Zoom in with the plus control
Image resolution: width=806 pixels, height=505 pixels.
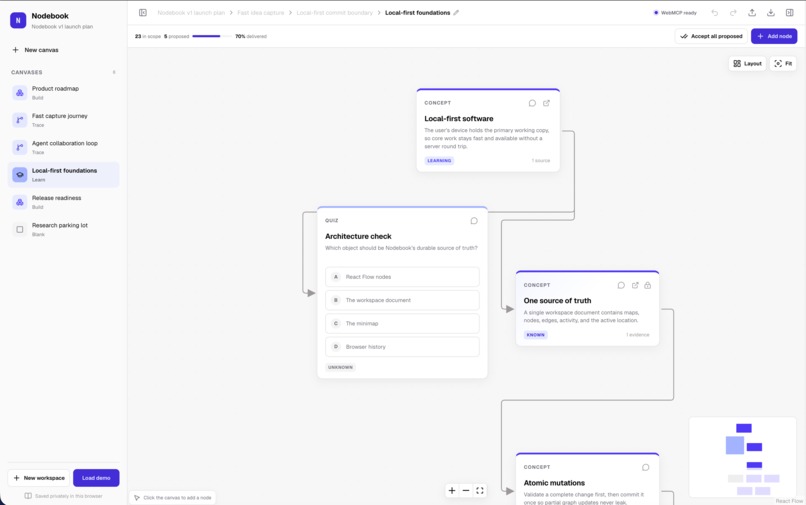452,490
